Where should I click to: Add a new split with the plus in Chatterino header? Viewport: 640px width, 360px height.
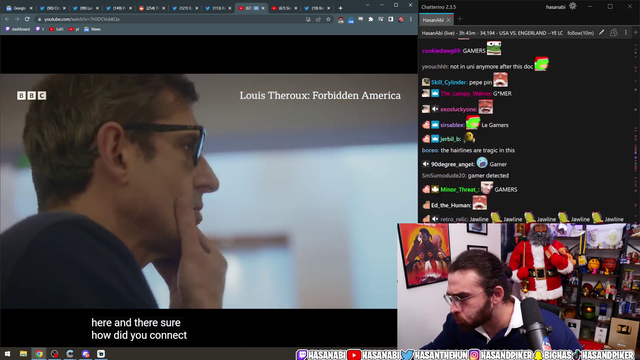(636, 33)
